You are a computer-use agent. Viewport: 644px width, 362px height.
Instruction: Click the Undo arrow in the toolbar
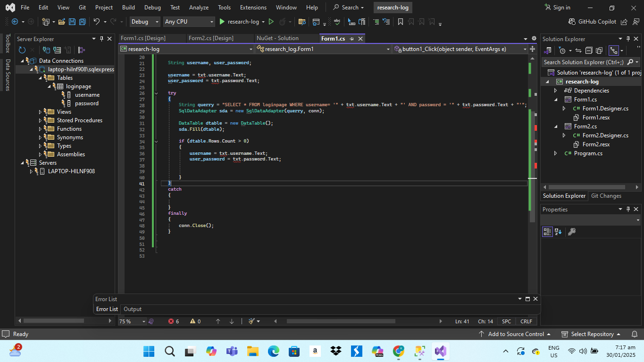coord(96,22)
